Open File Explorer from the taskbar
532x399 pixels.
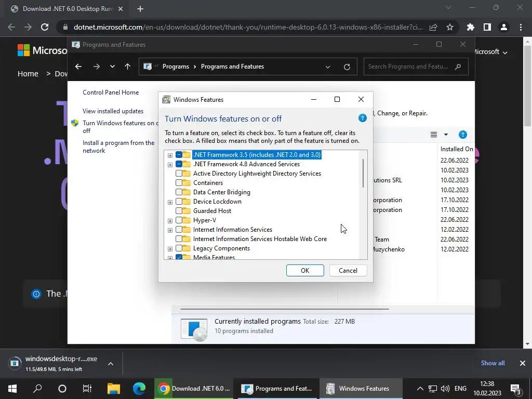[114, 389]
